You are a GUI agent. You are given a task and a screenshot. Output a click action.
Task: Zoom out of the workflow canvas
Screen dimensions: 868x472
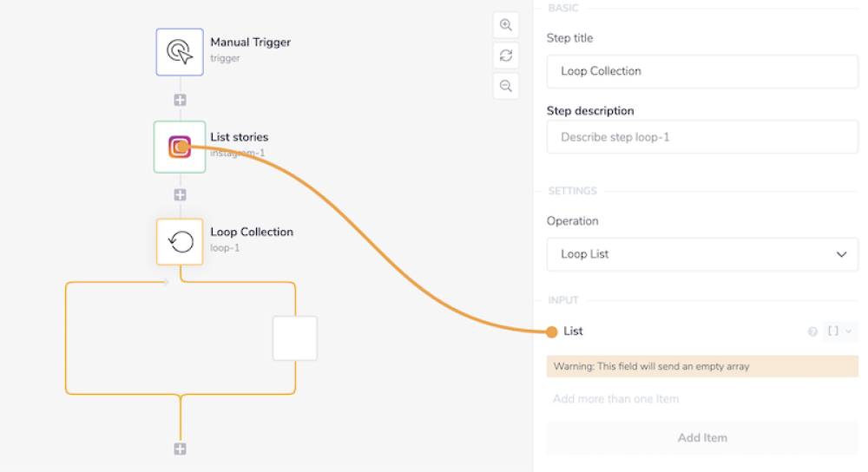506,86
